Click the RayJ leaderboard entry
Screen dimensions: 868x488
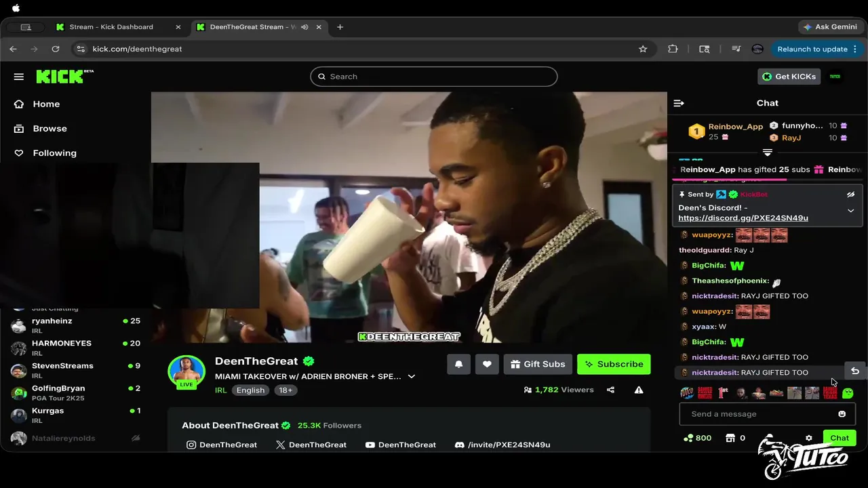coord(791,138)
